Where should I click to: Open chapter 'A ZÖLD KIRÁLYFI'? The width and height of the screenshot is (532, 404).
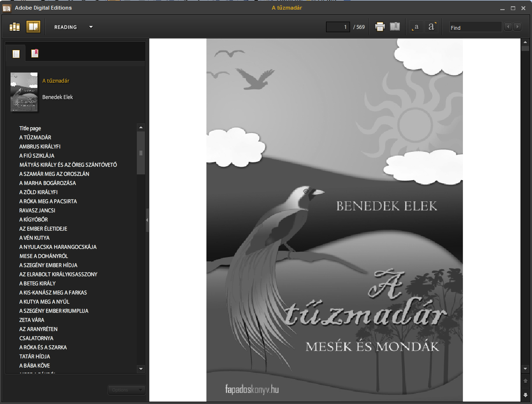38,192
